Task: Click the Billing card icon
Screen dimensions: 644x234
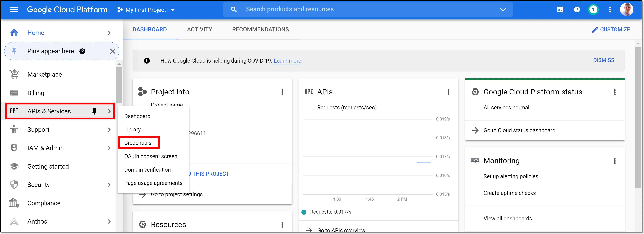Action: click(x=14, y=93)
